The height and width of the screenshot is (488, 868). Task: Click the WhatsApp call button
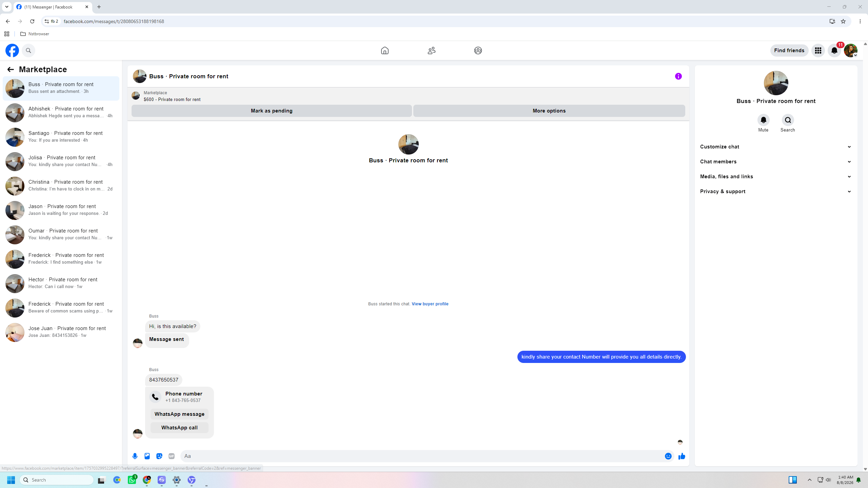tap(179, 428)
